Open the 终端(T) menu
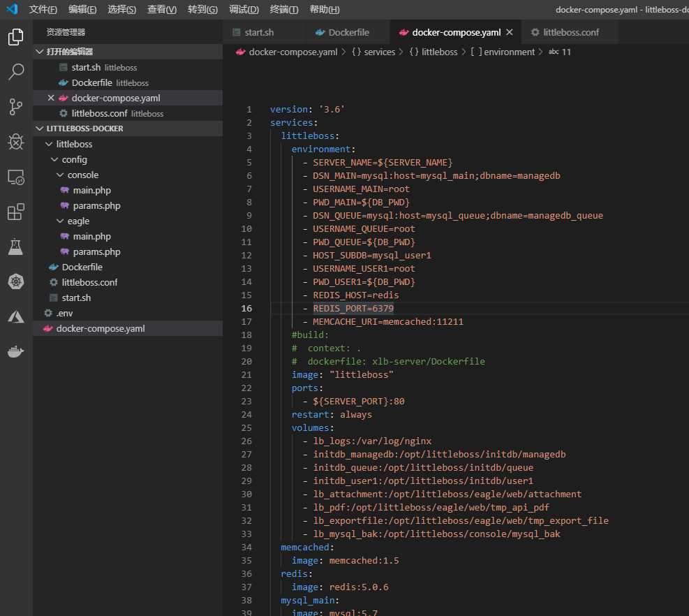Screen dimensions: 689x616 284,9
